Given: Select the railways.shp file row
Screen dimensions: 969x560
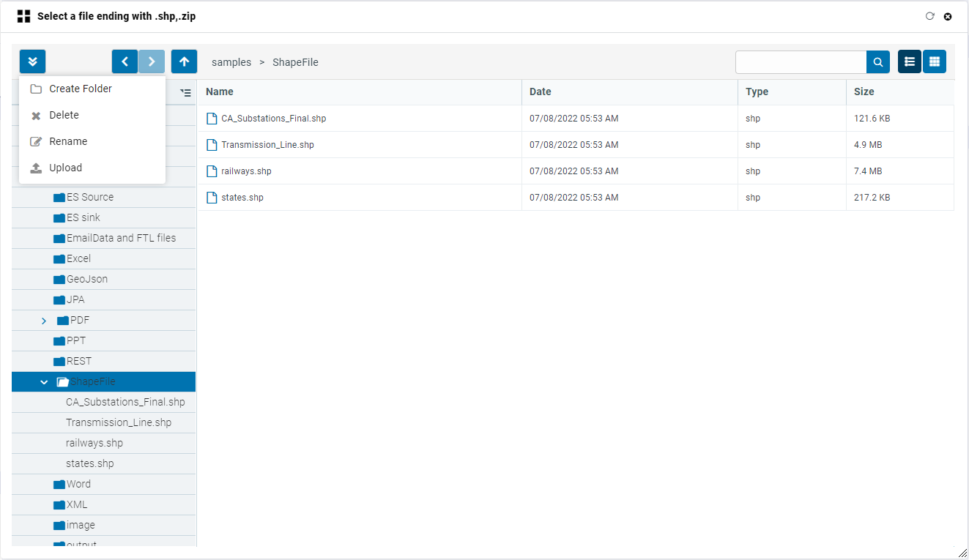Looking at the screenshot, I should click(246, 171).
